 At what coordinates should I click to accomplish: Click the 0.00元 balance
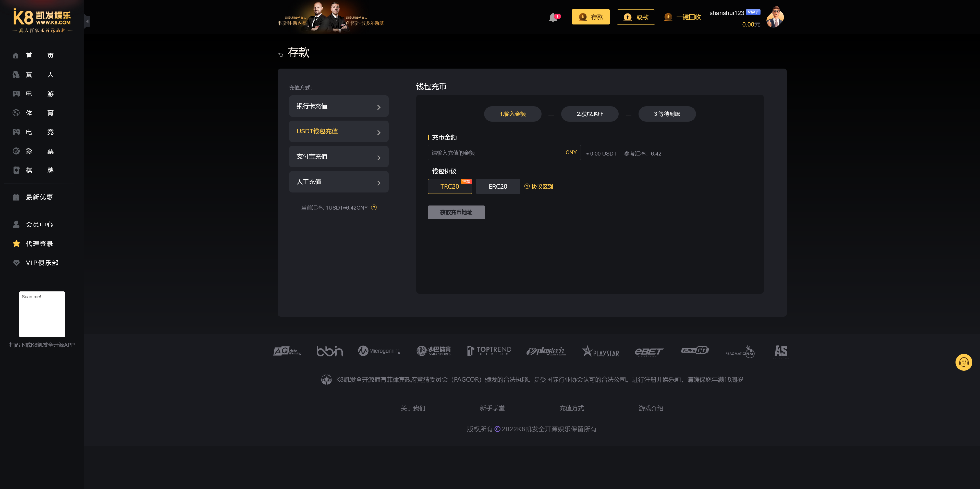pos(751,24)
